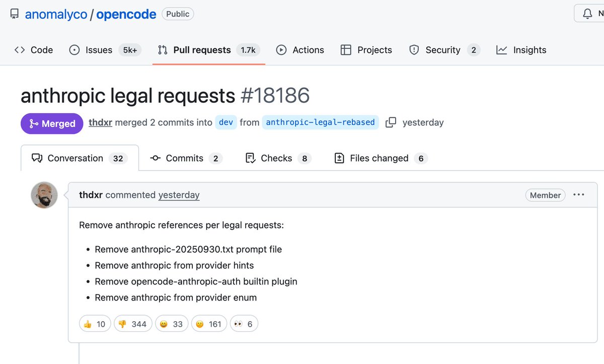The image size is (604, 364).
Task: Toggle the thumbs up reaction (10)
Action: point(95,324)
